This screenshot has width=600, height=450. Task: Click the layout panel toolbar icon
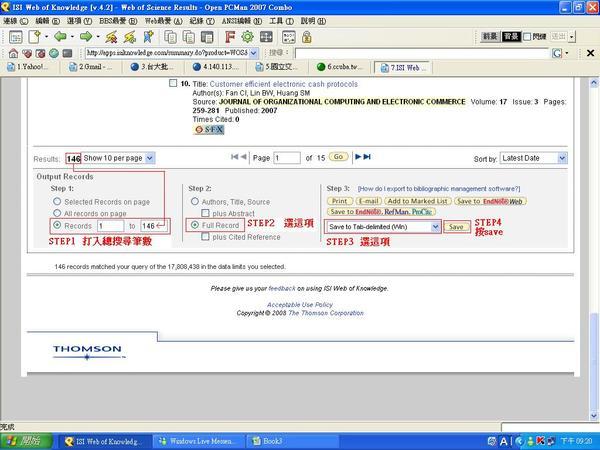[x=207, y=37]
